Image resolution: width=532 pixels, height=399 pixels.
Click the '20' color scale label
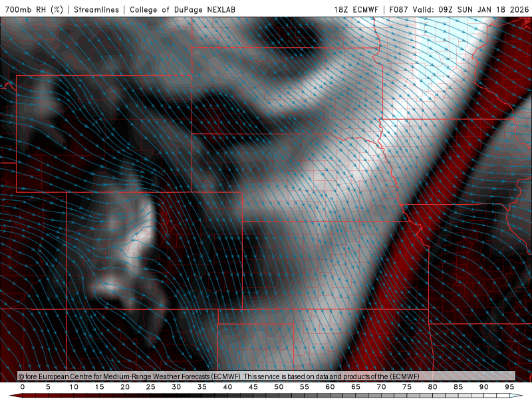point(125,387)
